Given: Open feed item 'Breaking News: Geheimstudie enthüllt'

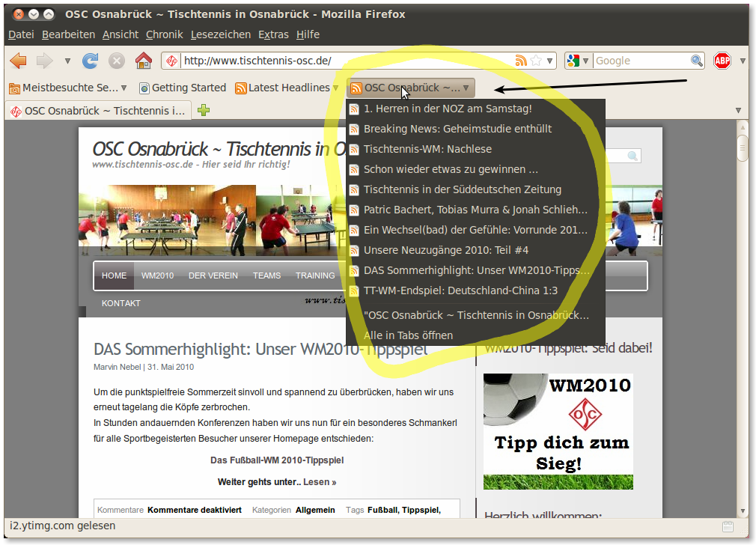Looking at the screenshot, I should [475, 130].
